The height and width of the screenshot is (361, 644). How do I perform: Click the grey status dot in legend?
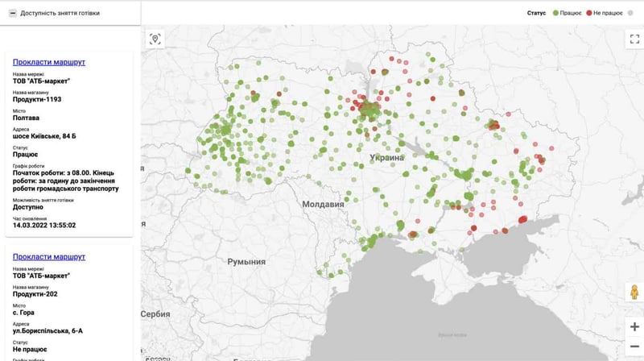[629, 13]
